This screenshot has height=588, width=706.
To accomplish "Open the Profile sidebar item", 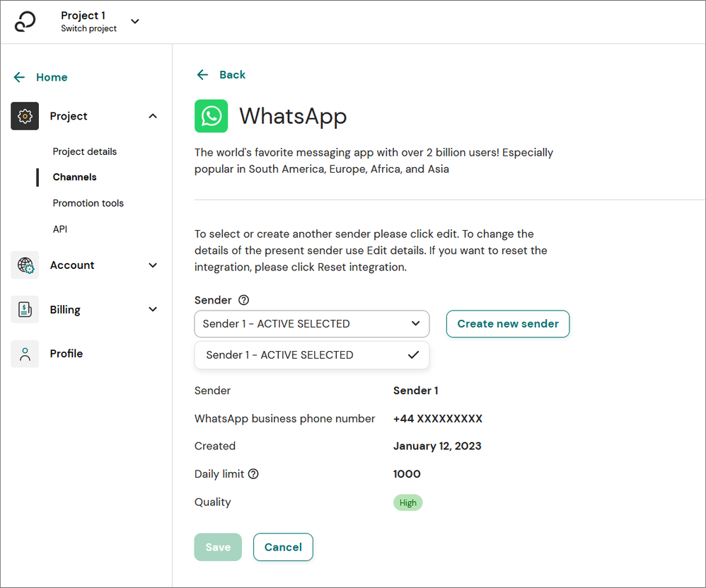I will point(66,353).
